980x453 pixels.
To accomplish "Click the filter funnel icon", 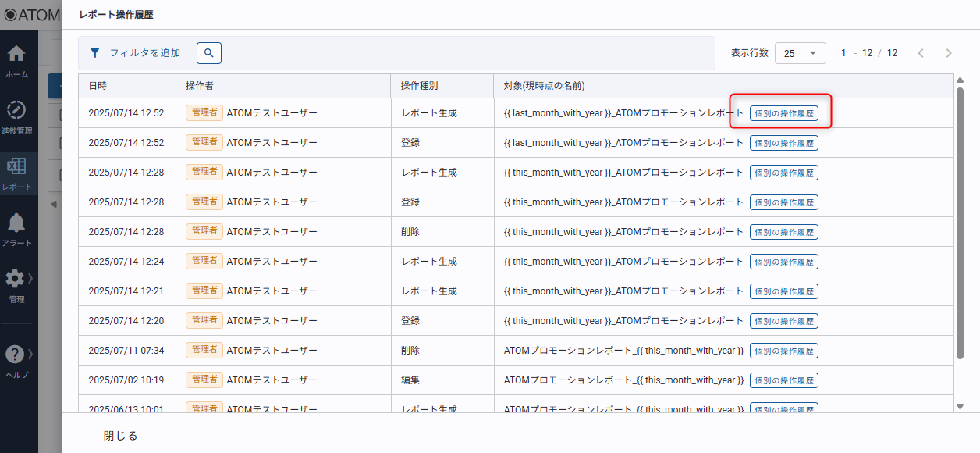I will (x=95, y=53).
